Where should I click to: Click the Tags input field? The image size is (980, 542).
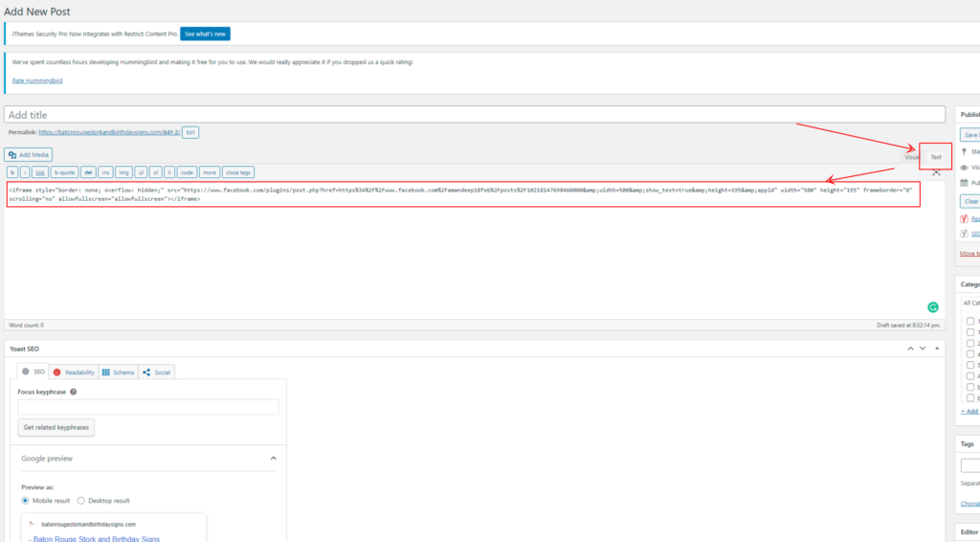tap(970, 465)
